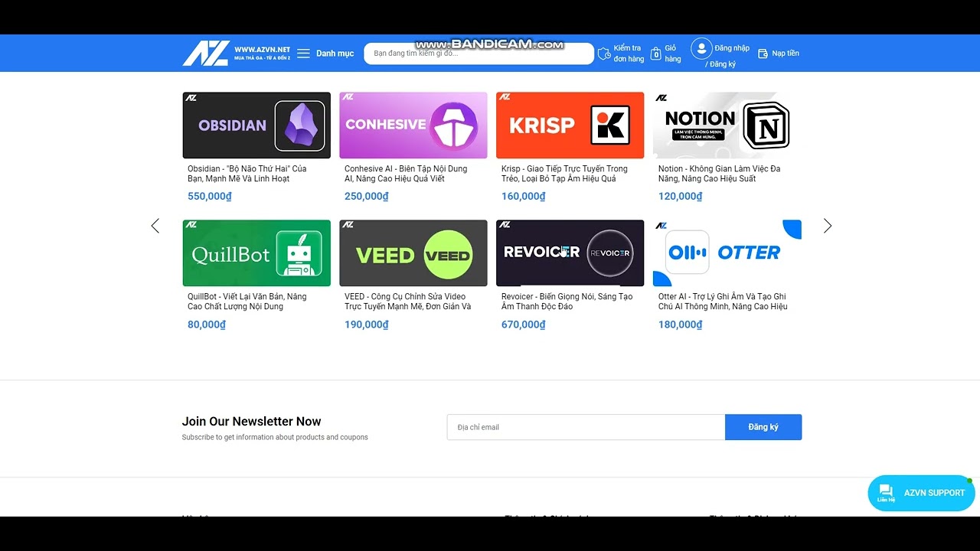980x551 pixels.
Task: Go to previous products with left arrow
Action: 155,226
